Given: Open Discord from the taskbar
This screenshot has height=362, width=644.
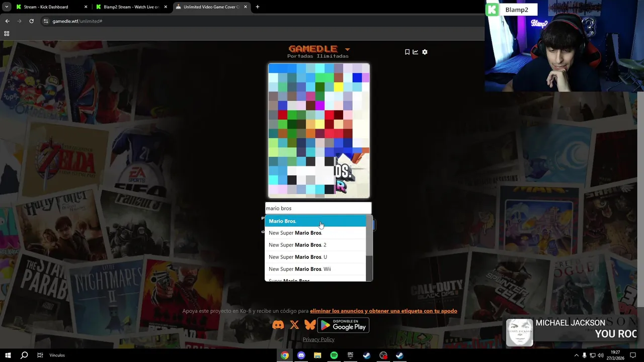Looking at the screenshot, I should tap(301, 355).
